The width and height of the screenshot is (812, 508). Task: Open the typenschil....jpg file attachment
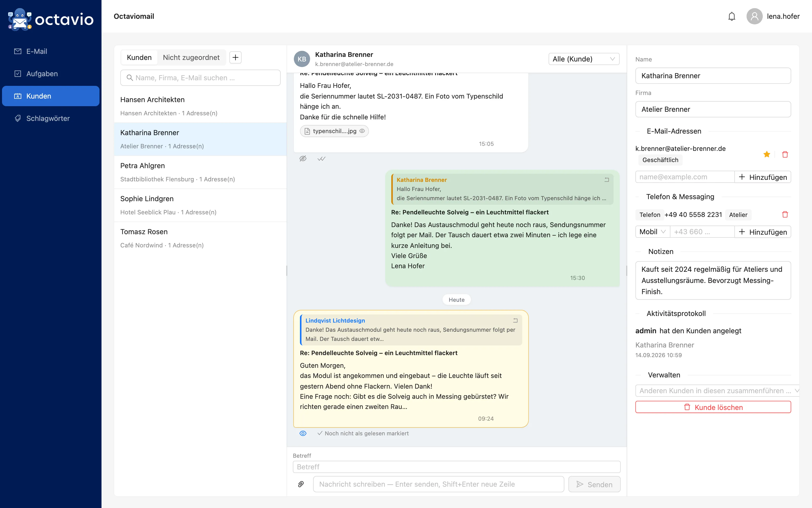334,131
